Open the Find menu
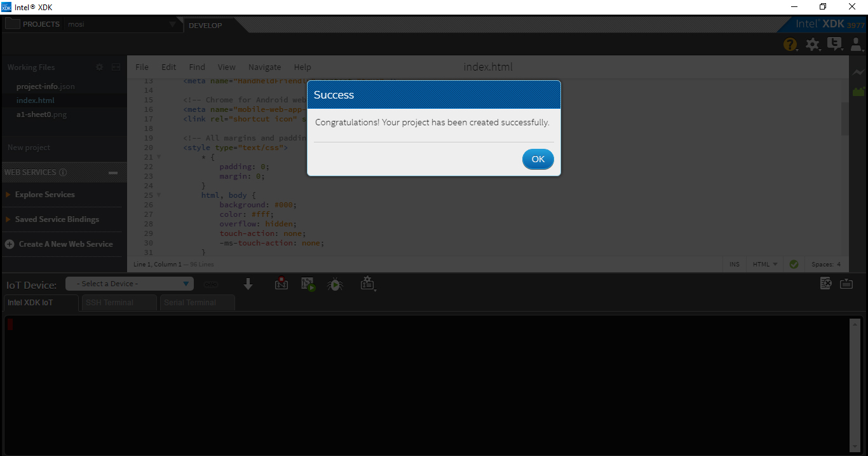The height and width of the screenshot is (456, 868). pos(197,67)
